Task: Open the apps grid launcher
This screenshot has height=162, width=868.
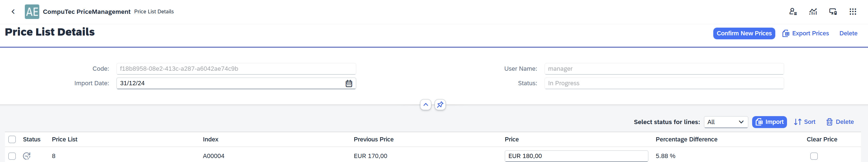Action: coord(853,12)
